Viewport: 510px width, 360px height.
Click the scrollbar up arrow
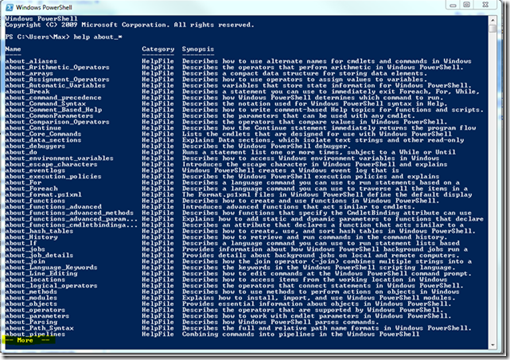[x=492, y=20]
